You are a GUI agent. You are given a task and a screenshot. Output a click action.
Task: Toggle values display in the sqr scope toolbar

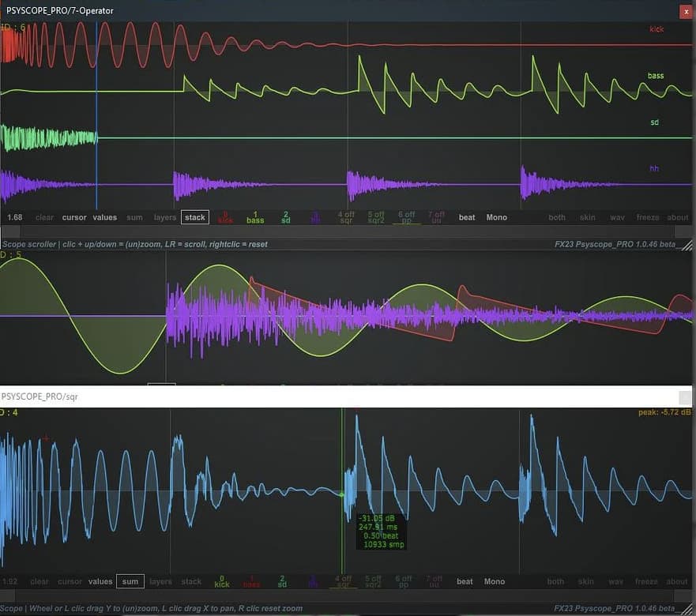[100, 582]
